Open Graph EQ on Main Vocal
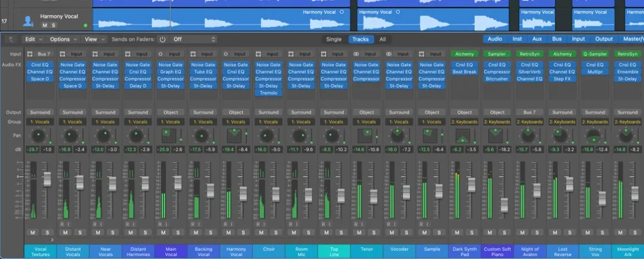Image resolution: width=644 pixels, height=259 pixels. pyautogui.click(x=170, y=72)
